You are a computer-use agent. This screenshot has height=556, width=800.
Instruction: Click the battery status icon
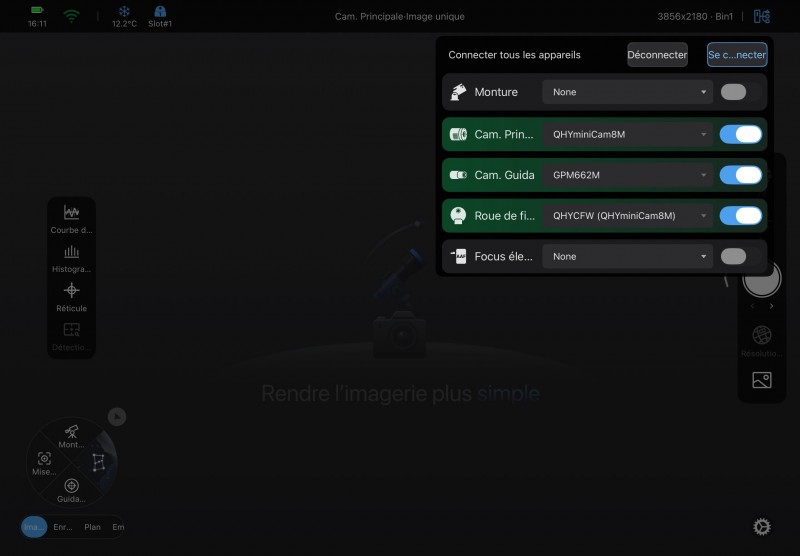pyautogui.click(x=37, y=10)
